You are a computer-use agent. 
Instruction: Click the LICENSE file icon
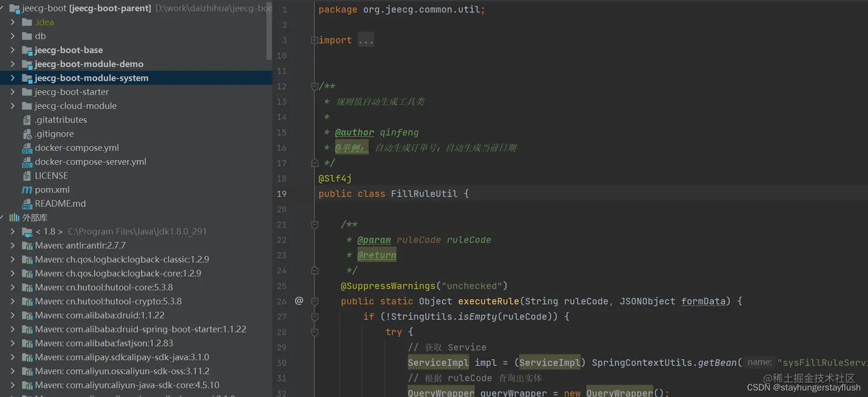point(27,176)
